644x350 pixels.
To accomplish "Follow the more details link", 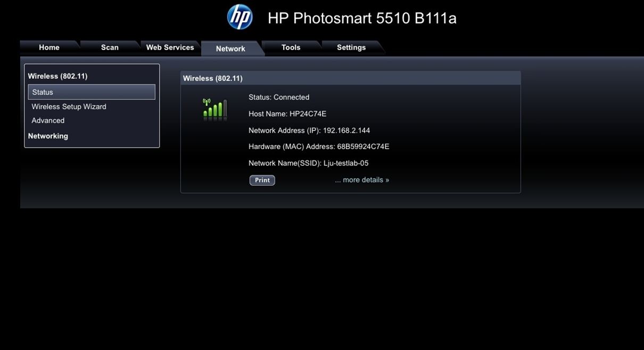I will pos(362,180).
